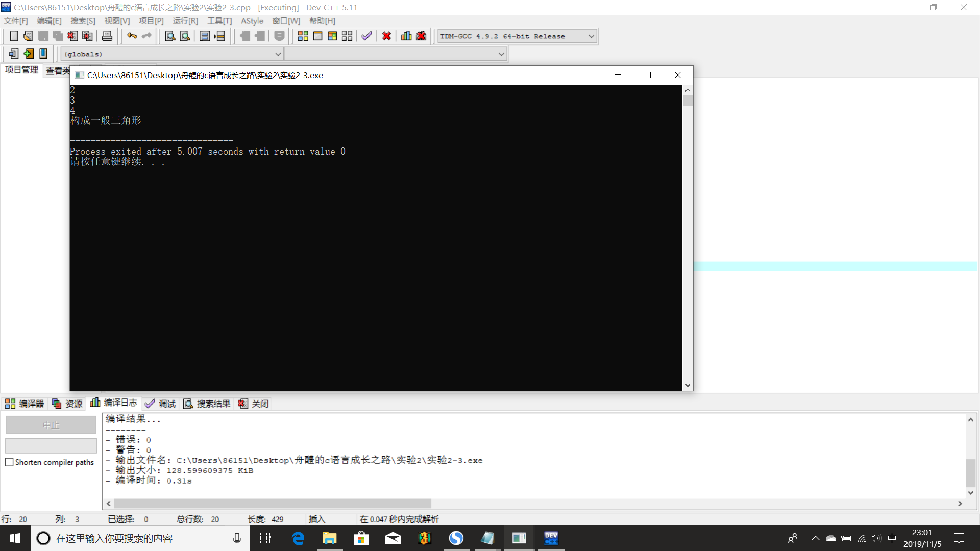
Task: Click the Print toolbar icon
Action: [x=107, y=36]
